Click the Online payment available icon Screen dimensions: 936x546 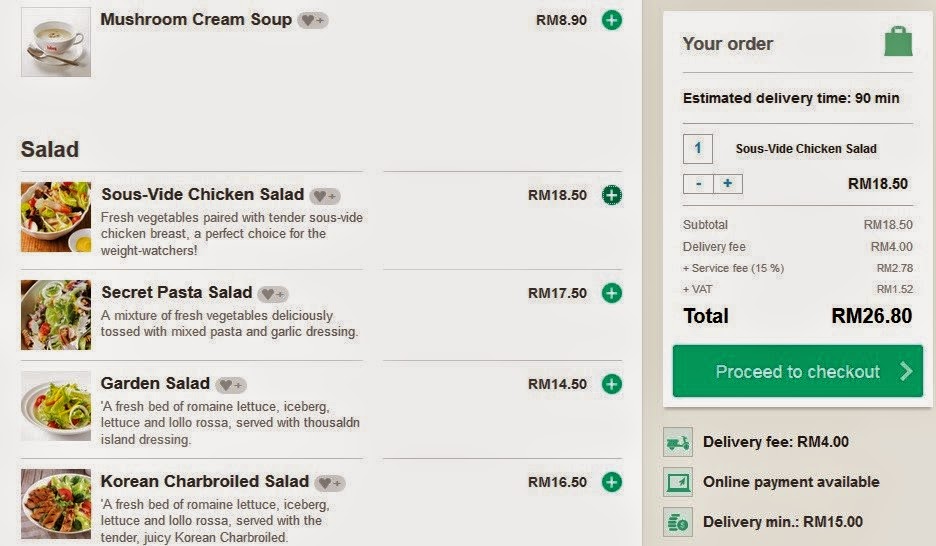[x=678, y=482]
